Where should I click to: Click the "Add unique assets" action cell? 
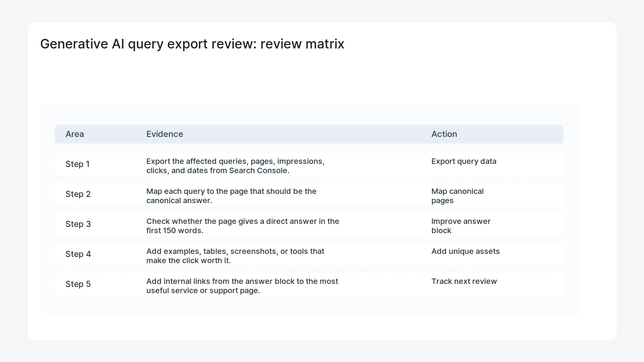click(466, 251)
